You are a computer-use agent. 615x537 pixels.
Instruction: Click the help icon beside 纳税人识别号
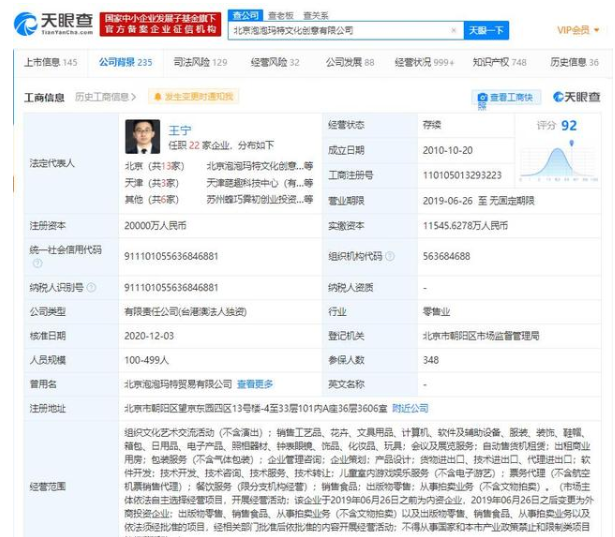click(91, 288)
